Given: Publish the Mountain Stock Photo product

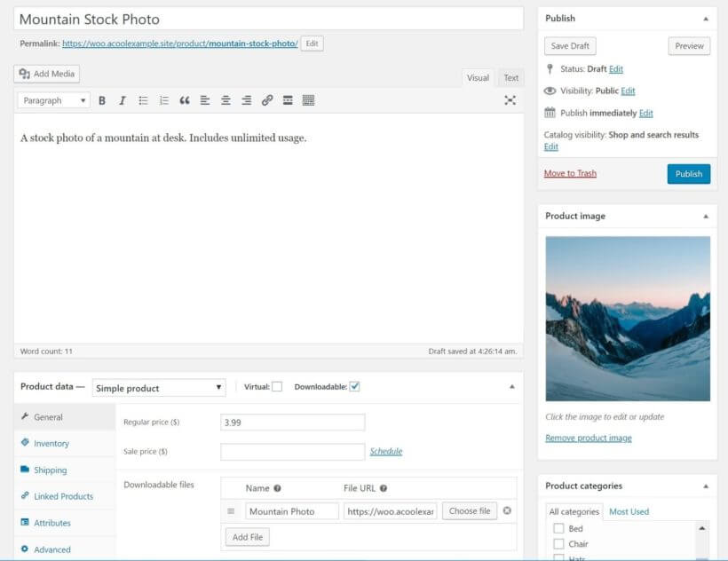Looking at the screenshot, I should pos(688,174).
